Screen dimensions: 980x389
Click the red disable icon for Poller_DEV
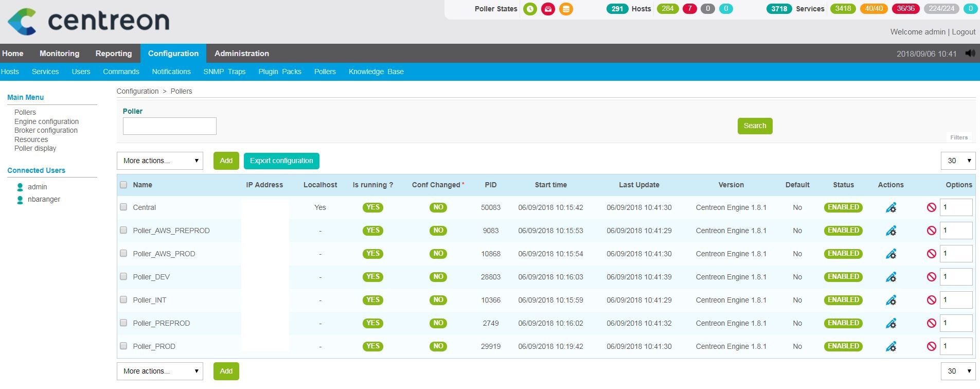[x=931, y=277]
